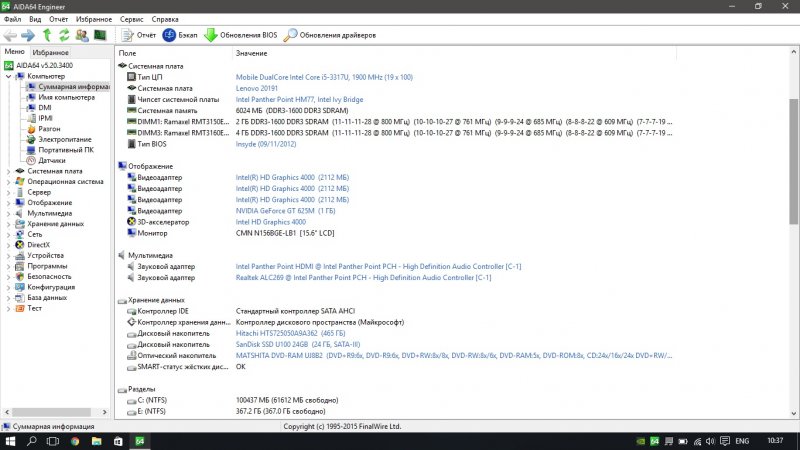Collapse the Компьютер tree node
The image size is (800, 450).
tap(8, 76)
